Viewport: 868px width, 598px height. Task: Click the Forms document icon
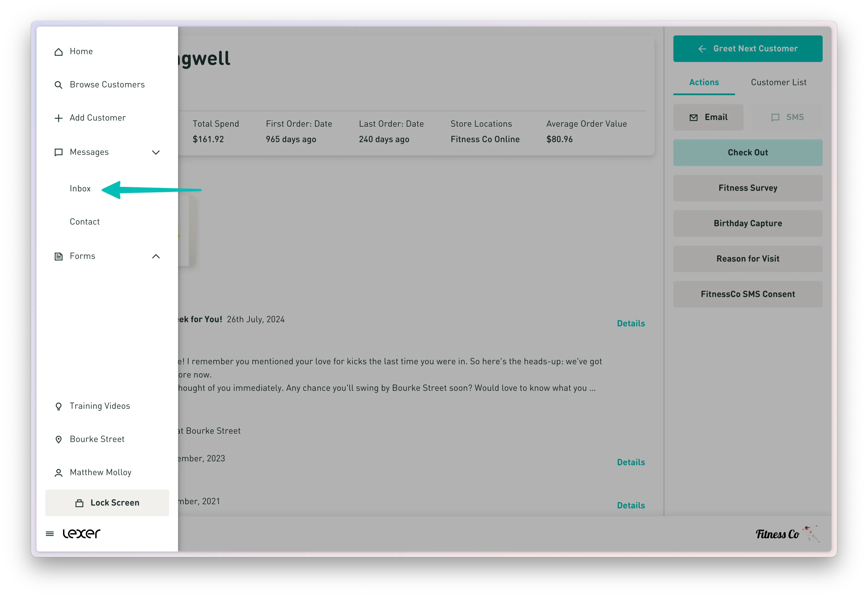point(58,256)
